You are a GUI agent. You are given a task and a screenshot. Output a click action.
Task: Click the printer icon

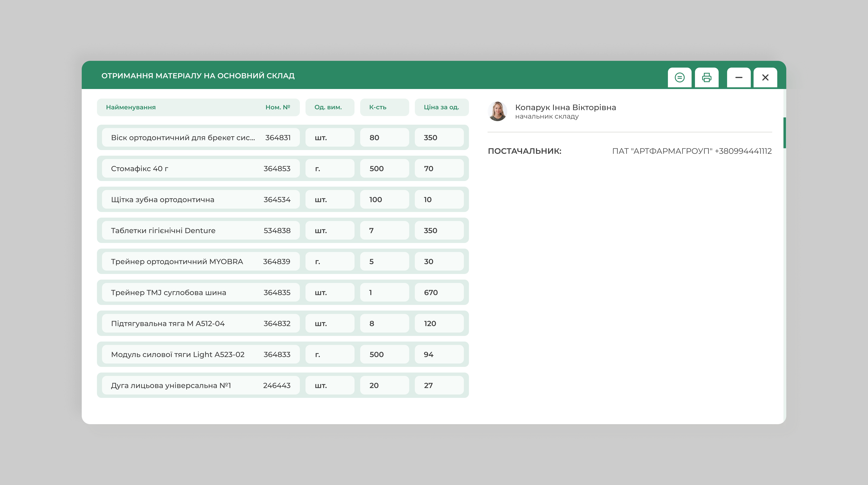[x=706, y=78]
